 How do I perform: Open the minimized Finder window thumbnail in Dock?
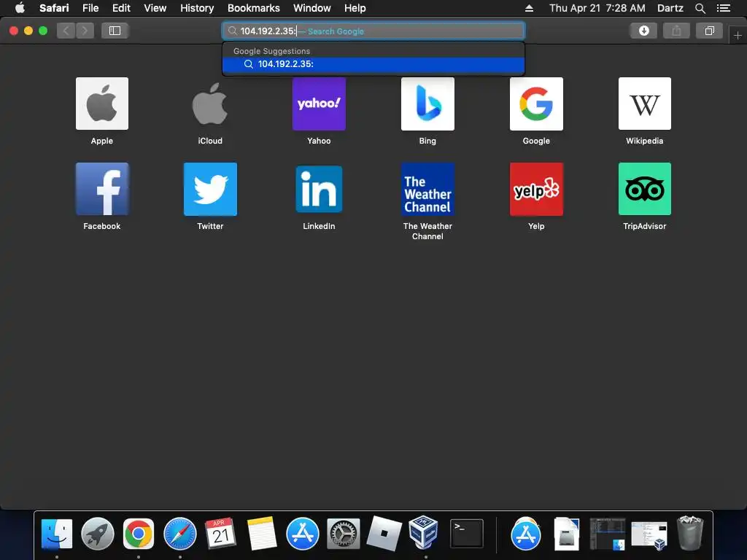pyautogui.click(x=608, y=534)
